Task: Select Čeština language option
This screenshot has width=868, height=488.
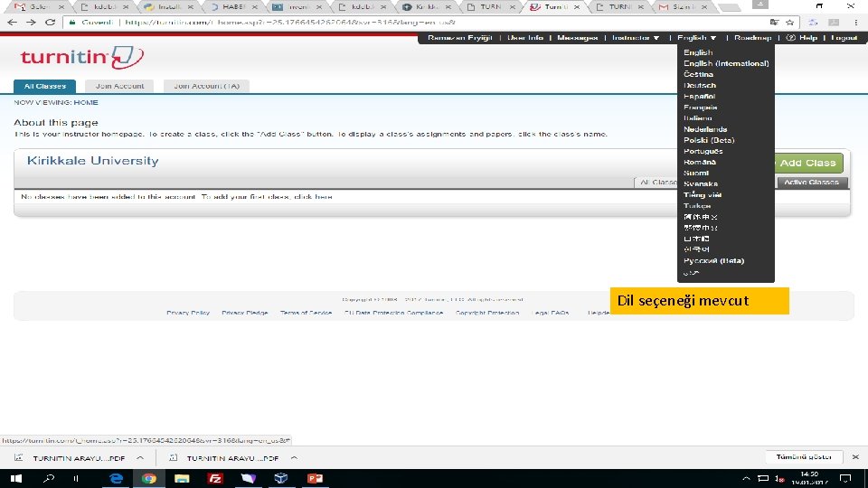Action: click(698, 74)
